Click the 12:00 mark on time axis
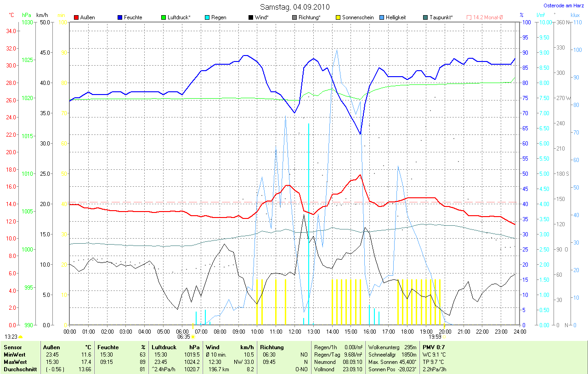Viewport: 588px width, 374px height. (x=294, y=331)
